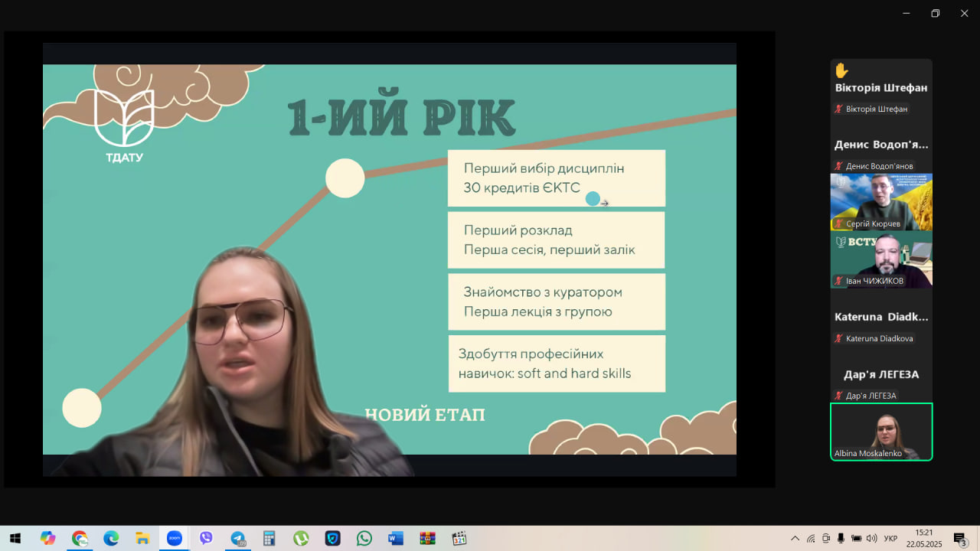Image resolution: width=980 pixels, height=551 pixels.
Task: Switch the УКР keyboard language indicator
Action: 890,539
